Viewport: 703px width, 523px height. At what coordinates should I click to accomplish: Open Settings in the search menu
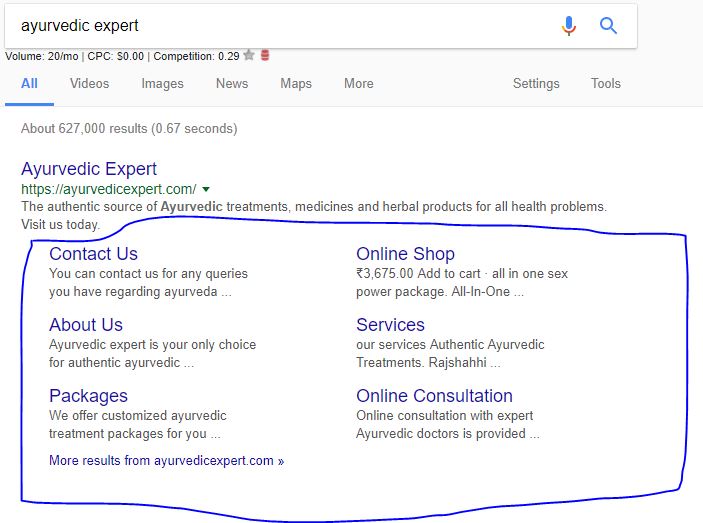coord(536,84)
